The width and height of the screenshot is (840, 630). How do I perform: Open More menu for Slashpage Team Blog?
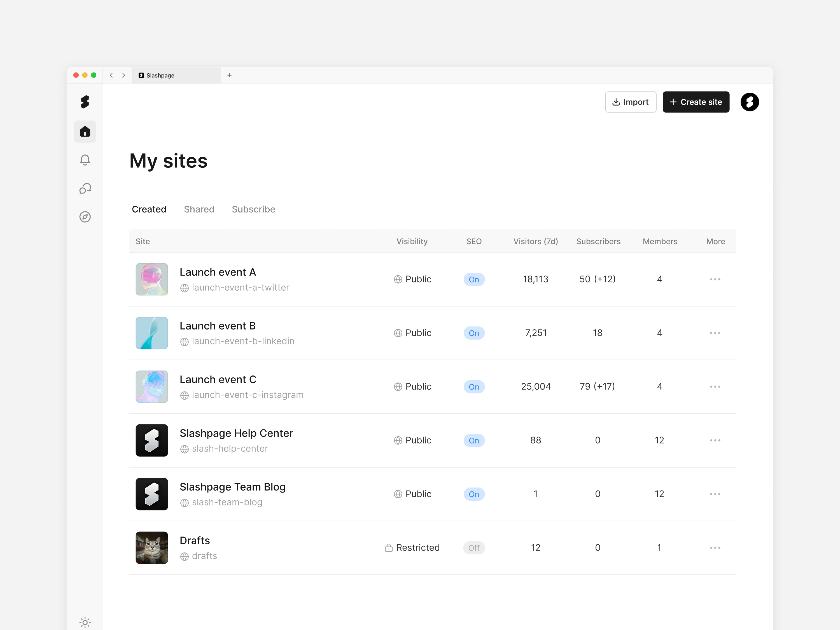[x=715, y=494]
